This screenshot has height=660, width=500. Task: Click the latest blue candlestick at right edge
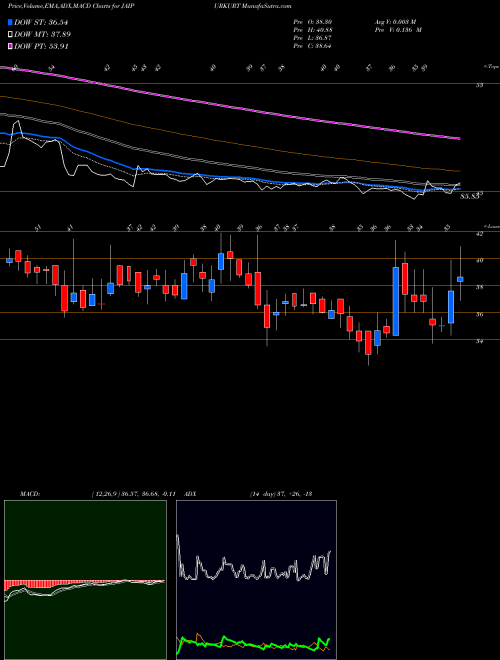[460, 279]
